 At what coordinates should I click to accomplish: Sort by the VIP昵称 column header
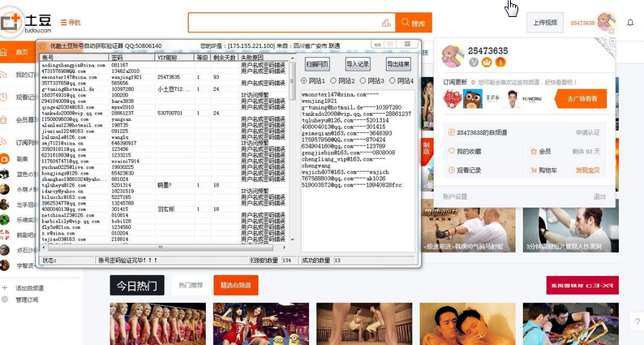[174, 58]
